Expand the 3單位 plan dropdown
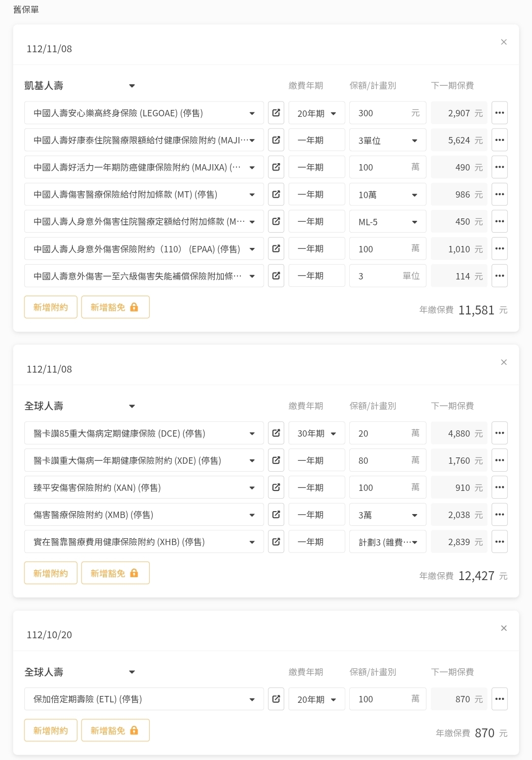 tap(388, 140)
